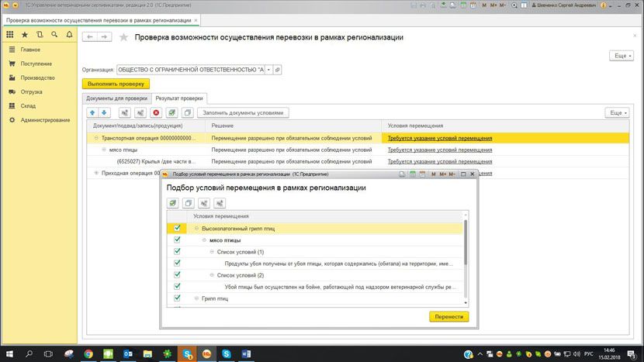Open the 1C main menu dropdown in the title bar

point(16,5)
